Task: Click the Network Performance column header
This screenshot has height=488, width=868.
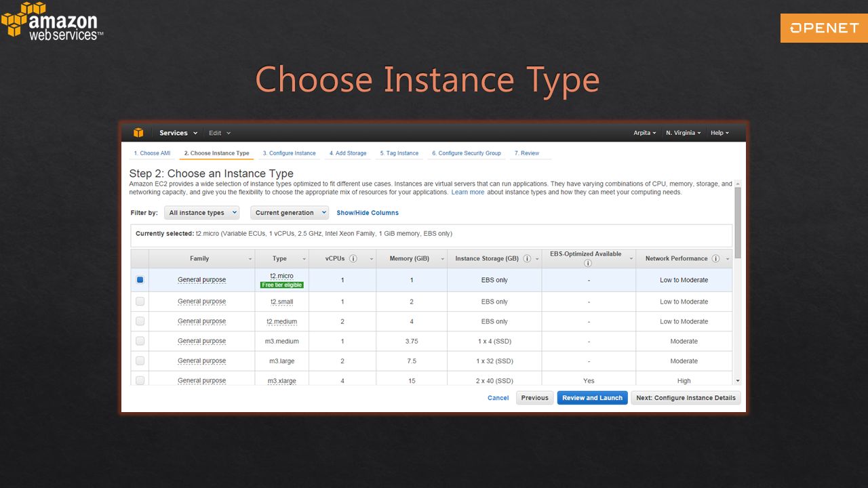Action: (x=684, y=258)
